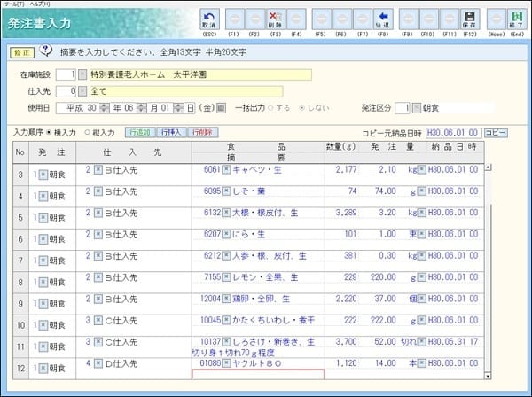The width and height of the screenshot is (532, 397).
Task: Click the 修正 mode label button
Action: [x=22, y=53]
